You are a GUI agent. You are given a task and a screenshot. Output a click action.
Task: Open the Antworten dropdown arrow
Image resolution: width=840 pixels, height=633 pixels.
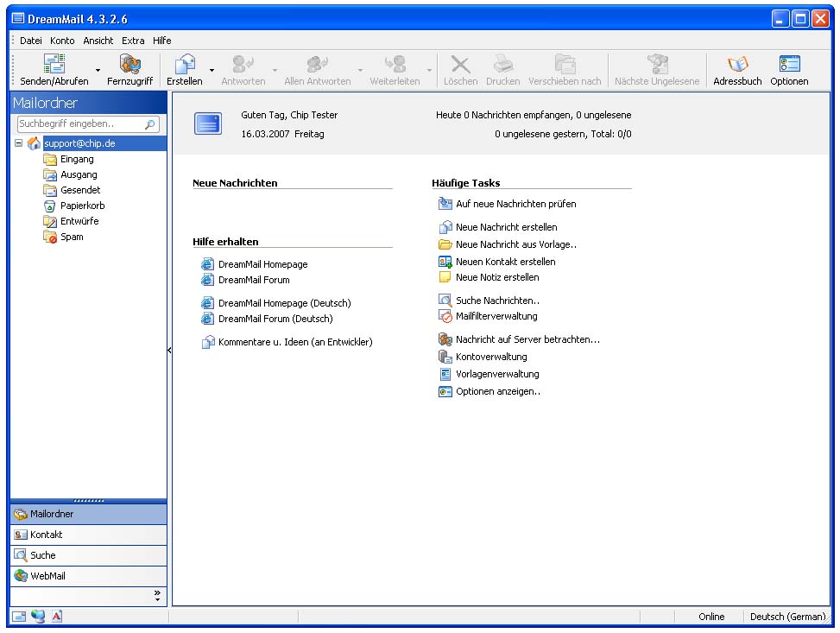tap(275, 70)
